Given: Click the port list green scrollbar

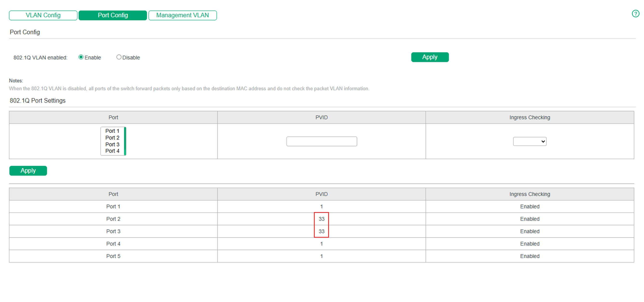Looking at the screenshot, I should [125, 141].
